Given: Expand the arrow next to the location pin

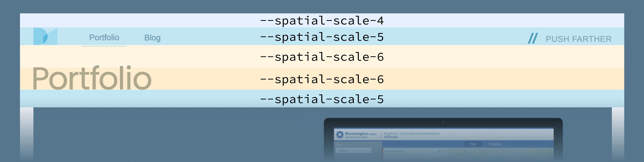Looking at the screenshot, I should click(443, 151).
